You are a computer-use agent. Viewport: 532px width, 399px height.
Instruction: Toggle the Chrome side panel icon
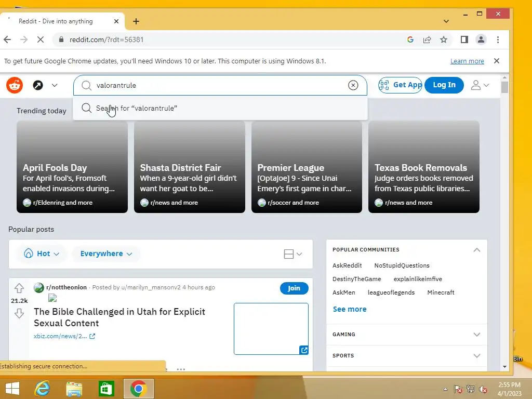click(464, 39)
